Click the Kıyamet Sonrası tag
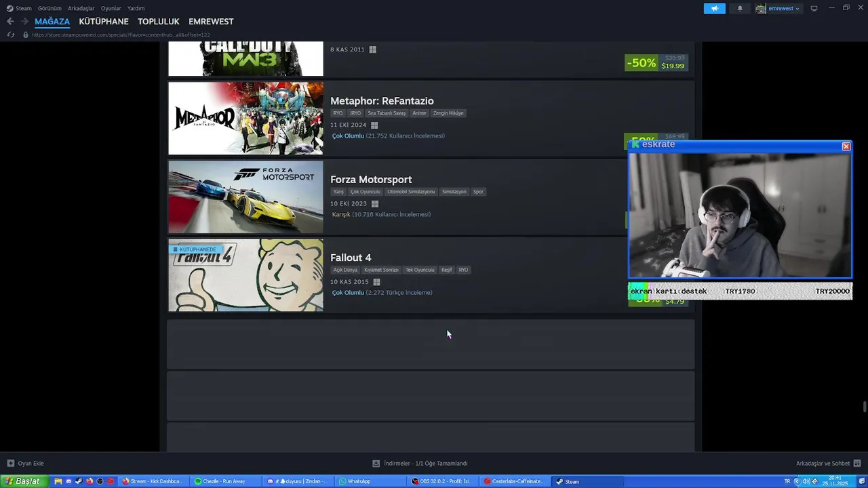 (382, 270)
